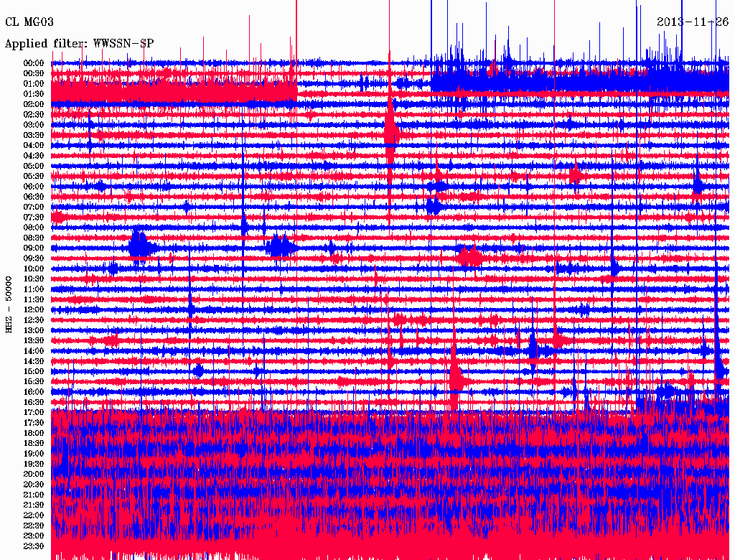The width and height of the screenshot is (735, 560).
Task: Click the 22:30 time label
Action: [x=34, y=526]
